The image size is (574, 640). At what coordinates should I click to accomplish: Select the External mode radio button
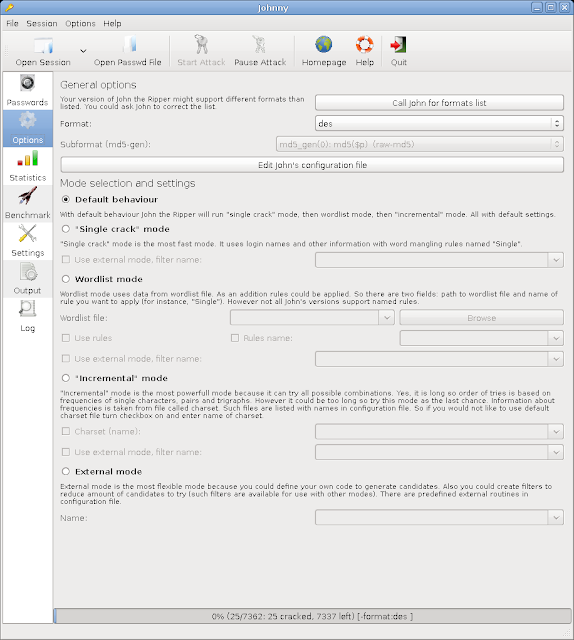point(66,471)
